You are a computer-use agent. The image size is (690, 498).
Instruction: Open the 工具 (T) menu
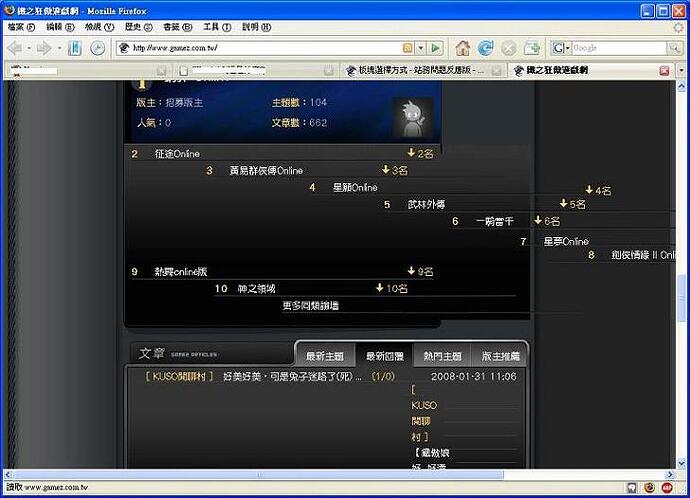tap(217, 27)
